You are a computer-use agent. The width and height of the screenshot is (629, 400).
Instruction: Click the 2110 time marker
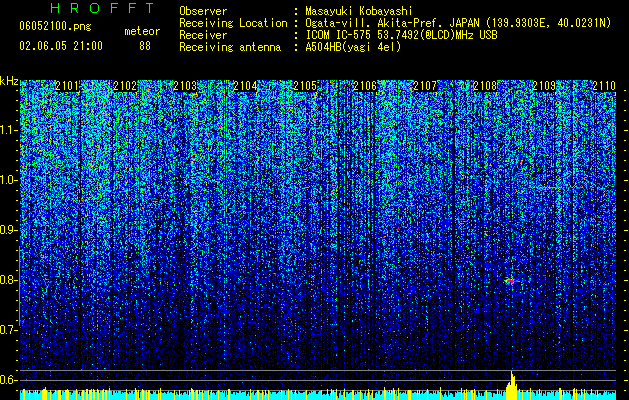point(604,86)
